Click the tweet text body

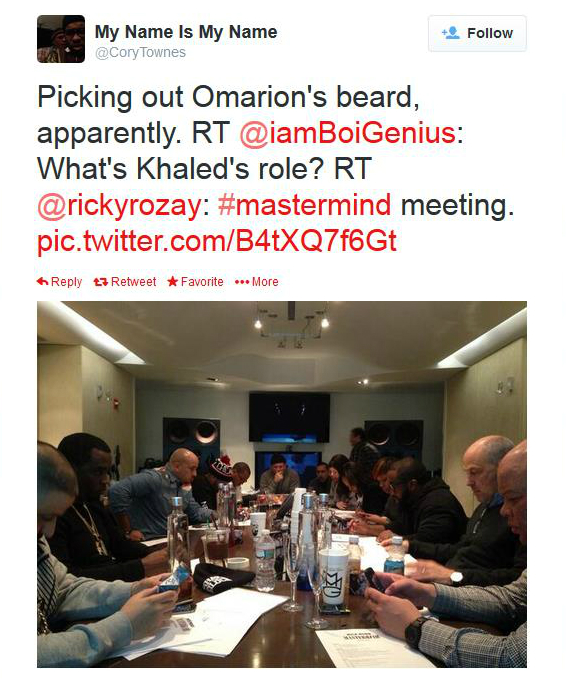275,168
